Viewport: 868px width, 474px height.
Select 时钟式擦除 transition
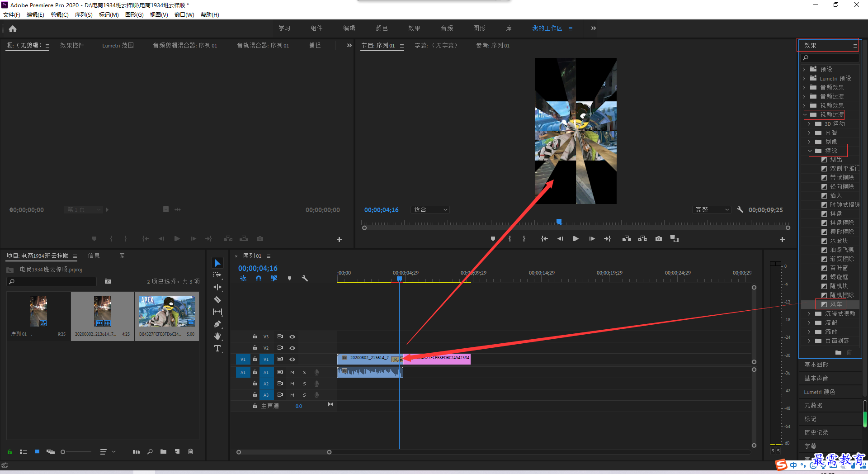(844, 205)
